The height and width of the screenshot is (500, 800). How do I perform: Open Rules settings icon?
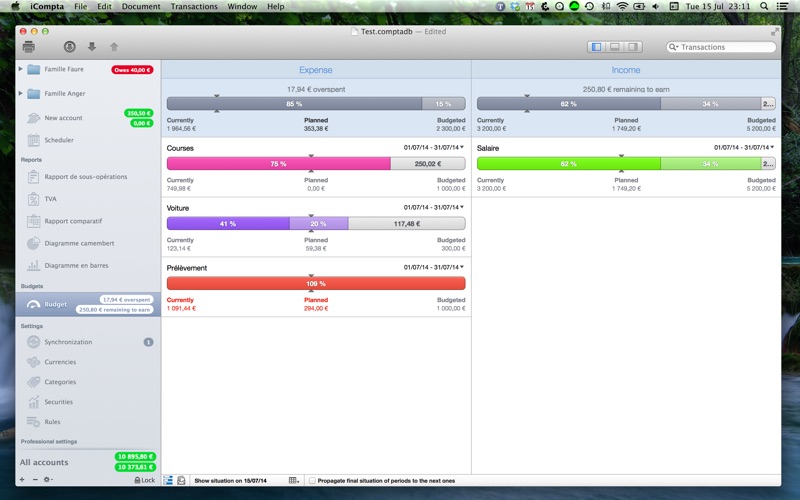pos(34,422)
